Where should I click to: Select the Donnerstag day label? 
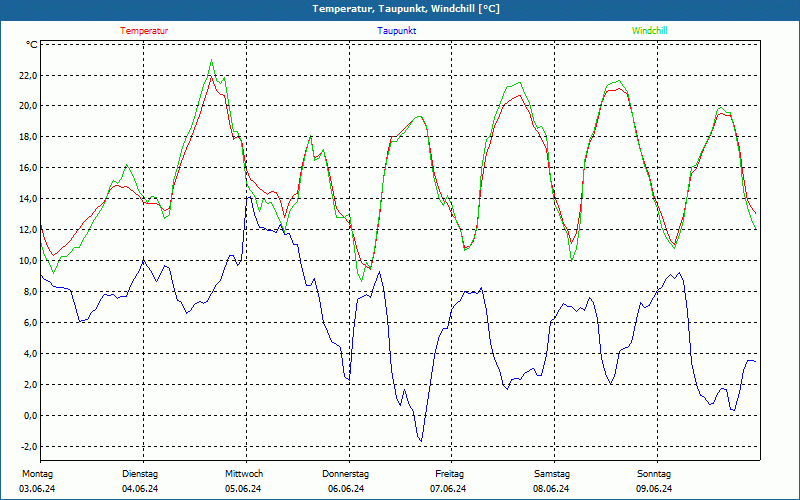coord(346,474)
